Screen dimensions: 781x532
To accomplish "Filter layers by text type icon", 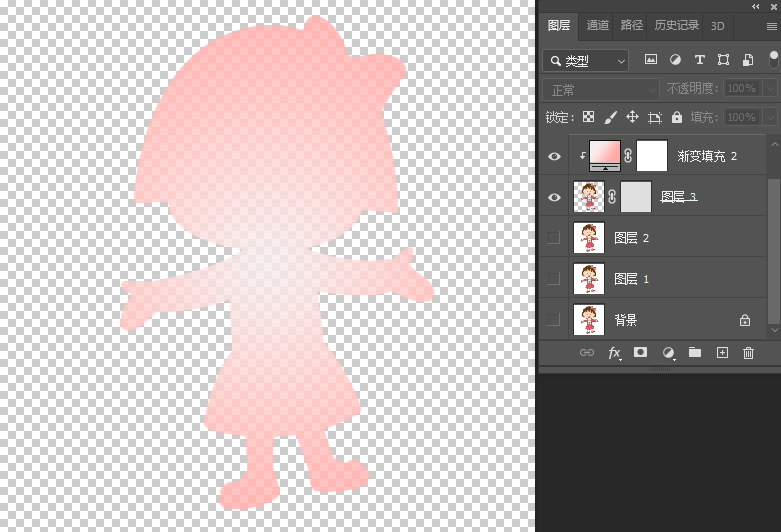I will (x=699, y=60).
